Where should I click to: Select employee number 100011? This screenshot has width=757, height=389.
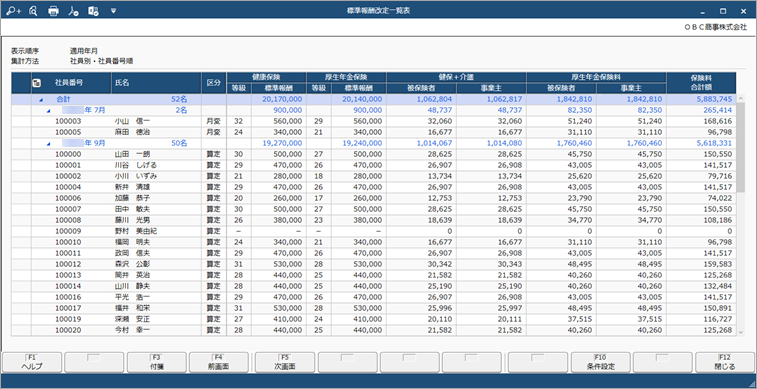[x=68, y=253]
